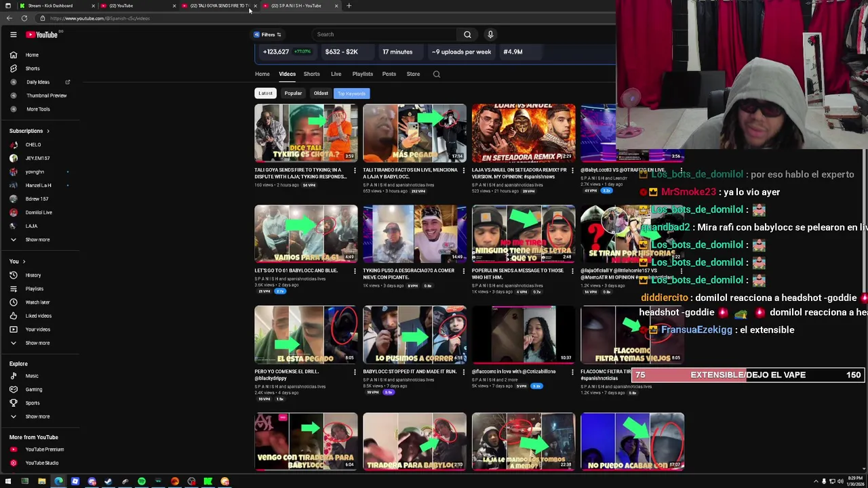868x488 pixels.
Task: Switch to channel Shorts tab
Action: [x=312, y=74]
